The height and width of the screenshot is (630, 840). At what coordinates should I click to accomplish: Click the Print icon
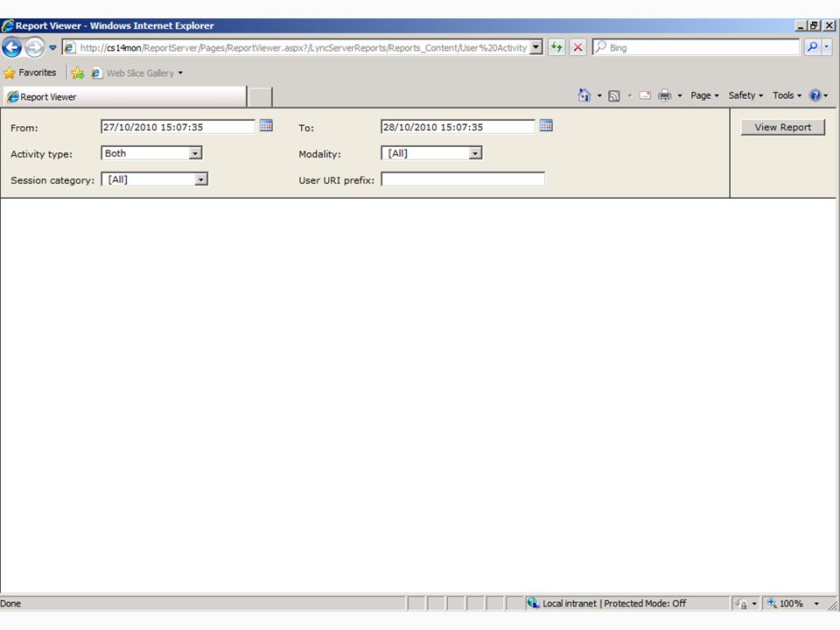[x=664, y=95]
